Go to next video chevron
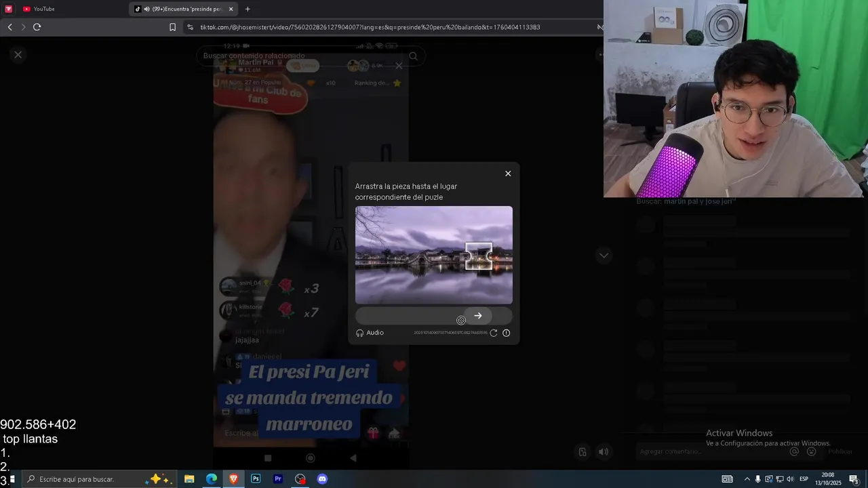This screenshot has height=488, width=868. tap(604, 256)
